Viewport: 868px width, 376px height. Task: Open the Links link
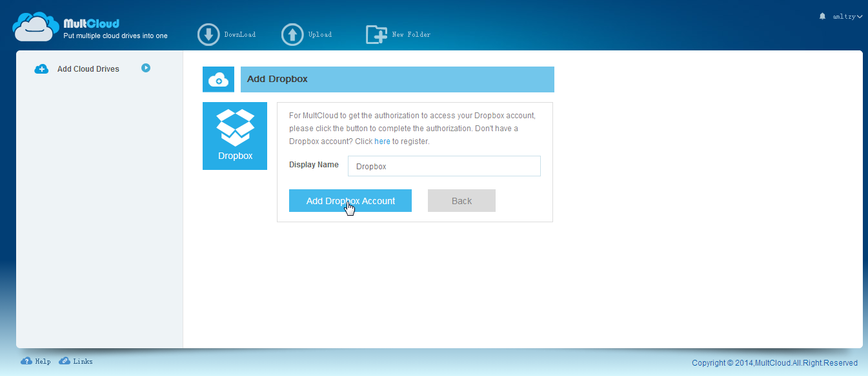(x=83, y=362)
